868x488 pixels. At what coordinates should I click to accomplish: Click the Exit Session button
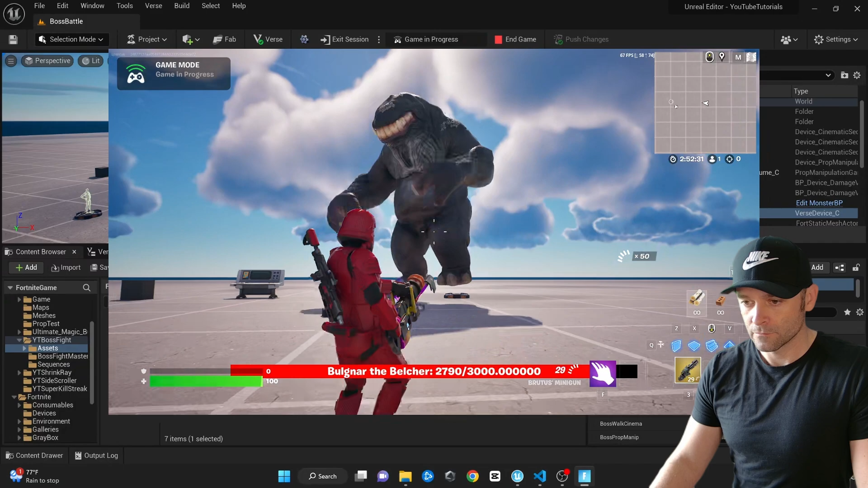click(x=345, y=40)
